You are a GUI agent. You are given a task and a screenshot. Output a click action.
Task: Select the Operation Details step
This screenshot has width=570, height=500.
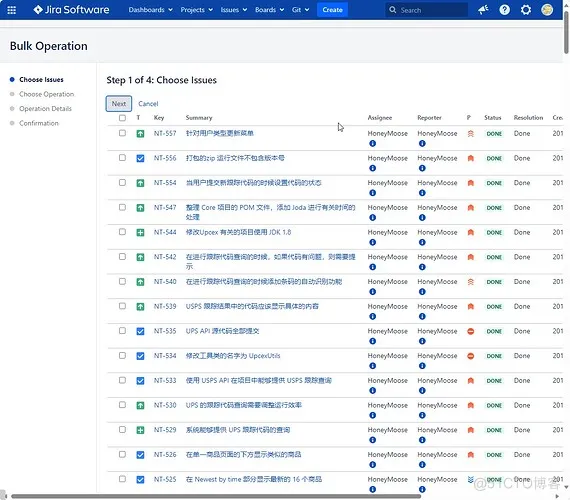click(x=45, y=109)
